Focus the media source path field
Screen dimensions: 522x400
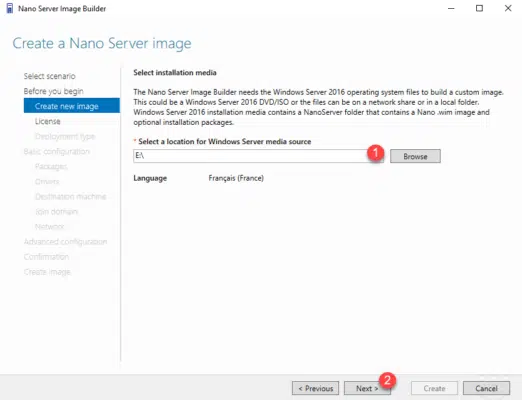point(258,156)
